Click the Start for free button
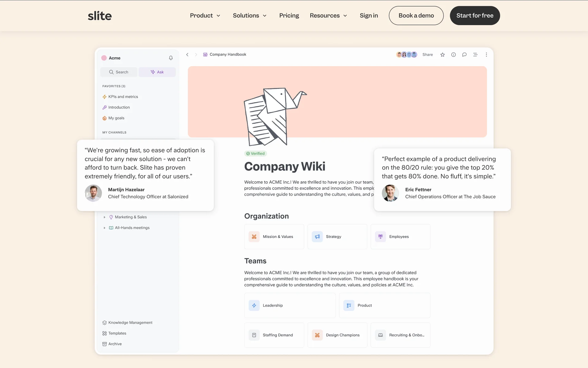 475,16
